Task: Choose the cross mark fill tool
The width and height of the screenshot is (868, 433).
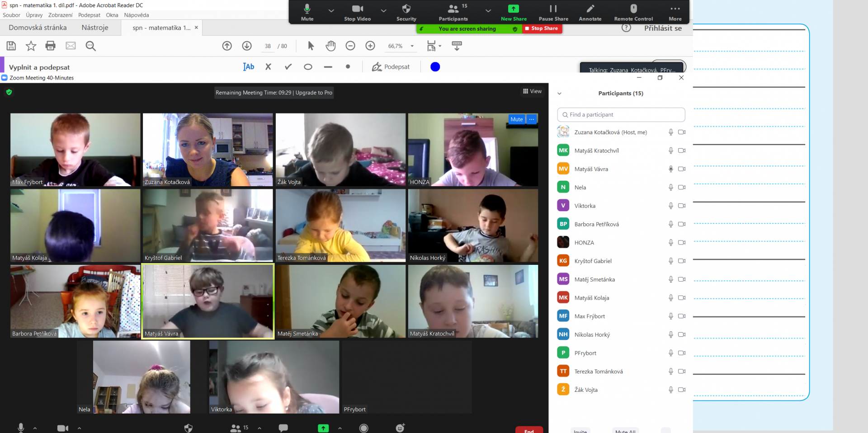Action: coord(268,67)
